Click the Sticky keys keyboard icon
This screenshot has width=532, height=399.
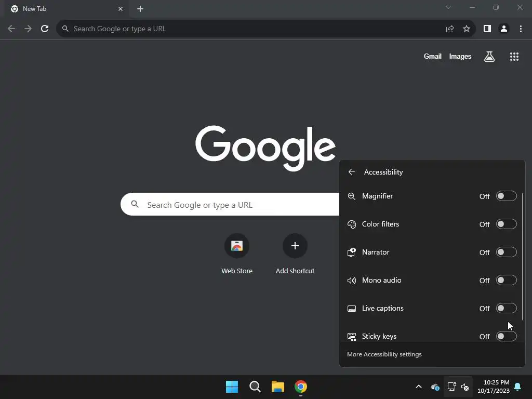[352, 337]
